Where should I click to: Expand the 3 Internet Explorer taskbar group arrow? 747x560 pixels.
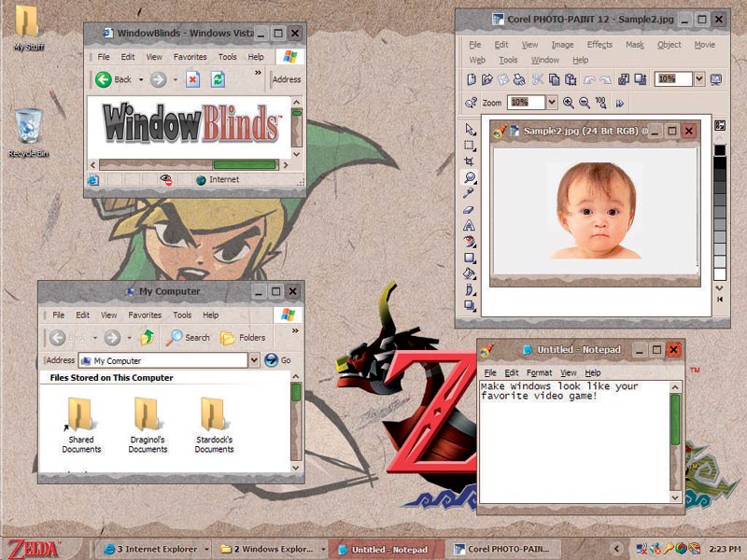206,549
